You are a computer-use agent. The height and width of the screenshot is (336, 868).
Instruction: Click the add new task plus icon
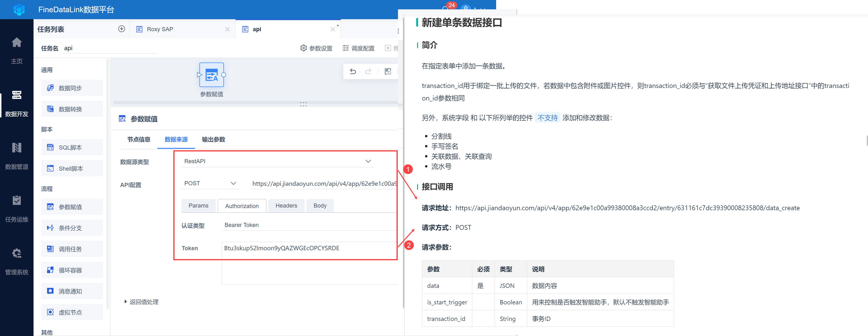pos(122,29)
